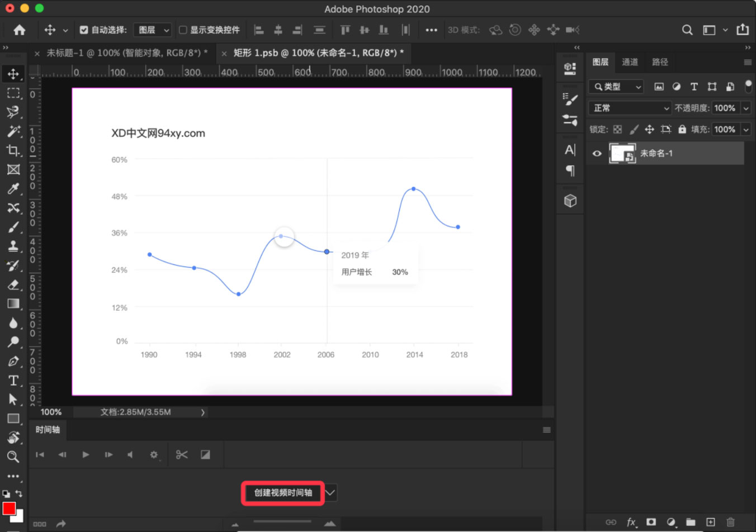Select the Pen tool
The width and height of the screenshot is (756, 532).
13,361
